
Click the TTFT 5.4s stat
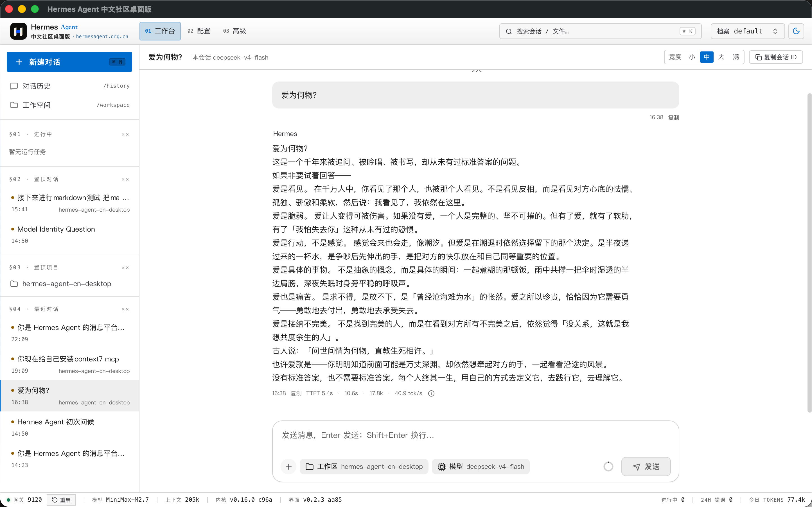pos(319,393)
